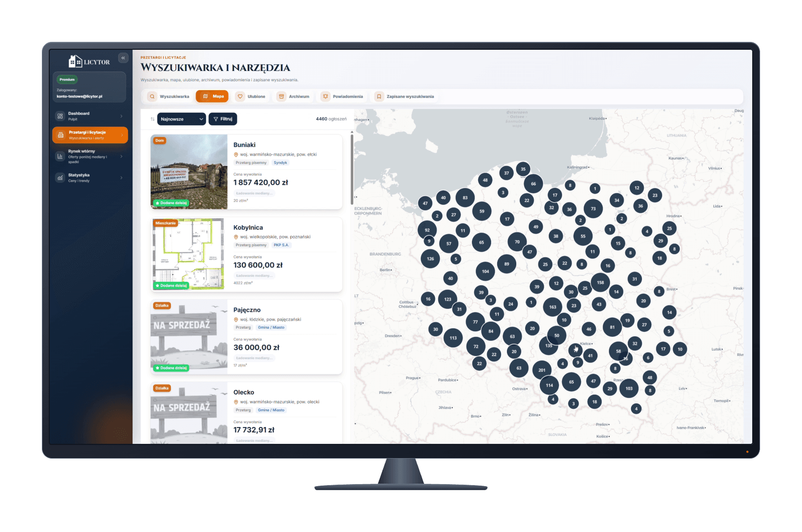Image resolution: width=802 pixels, height=532 pixels.
Task: Click the Licytor house logo
Action: tap(75, 61)
